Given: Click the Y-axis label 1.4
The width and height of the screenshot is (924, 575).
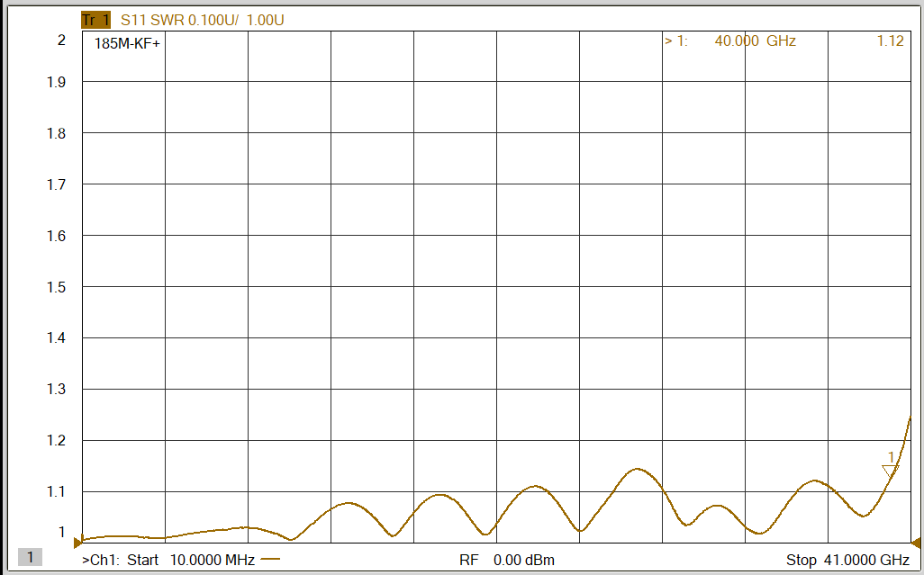Looking at the screenshot, I should point(56,337).
